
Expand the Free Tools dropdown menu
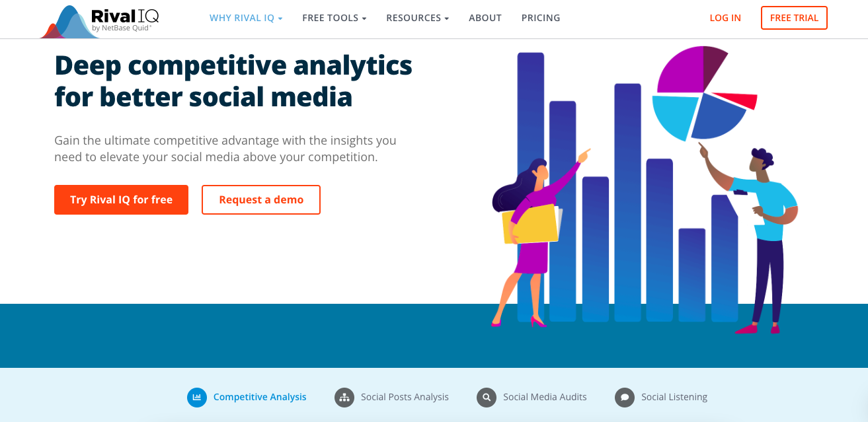click(x=335, y=18)
